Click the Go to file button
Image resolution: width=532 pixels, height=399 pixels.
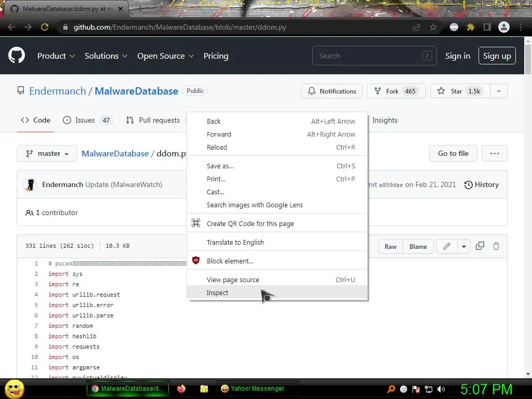(x=453, y=153)
